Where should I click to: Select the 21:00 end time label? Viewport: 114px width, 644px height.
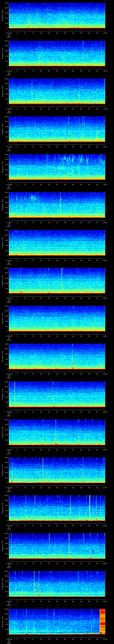click(105, 260)
